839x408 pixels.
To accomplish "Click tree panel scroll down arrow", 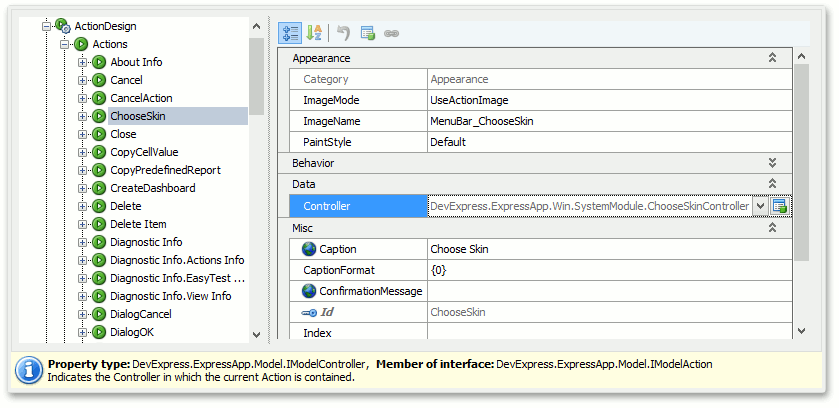I will coord(256,335).
